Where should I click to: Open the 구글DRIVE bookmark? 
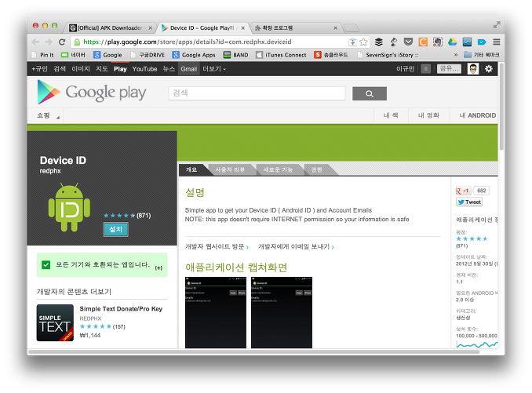(x=148, y=55)
